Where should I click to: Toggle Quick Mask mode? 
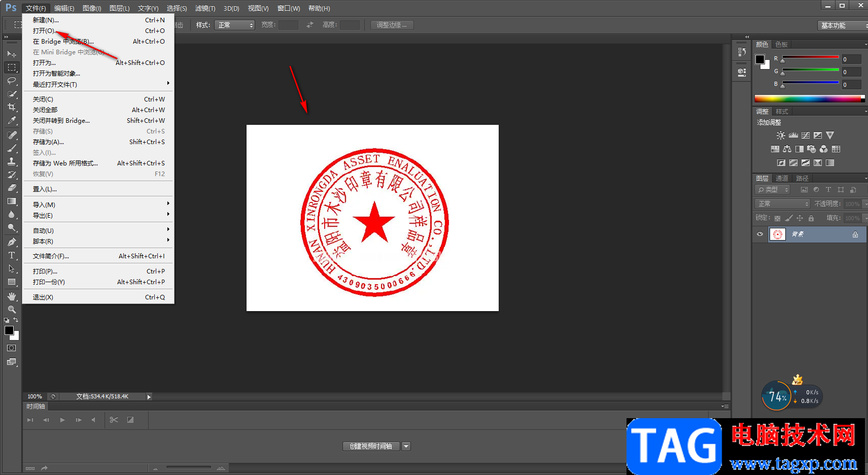12,348
